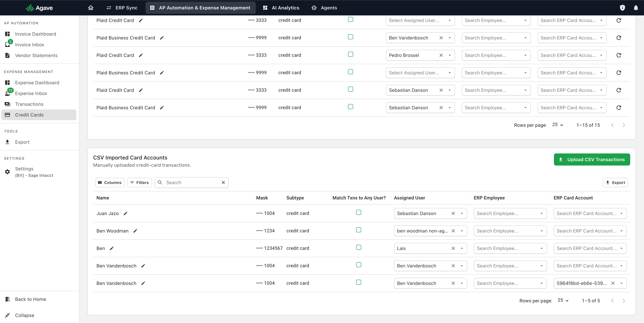Check the box in Pedro Brossel row
This screenshot has height=323, width=644.
click(351, 54)
